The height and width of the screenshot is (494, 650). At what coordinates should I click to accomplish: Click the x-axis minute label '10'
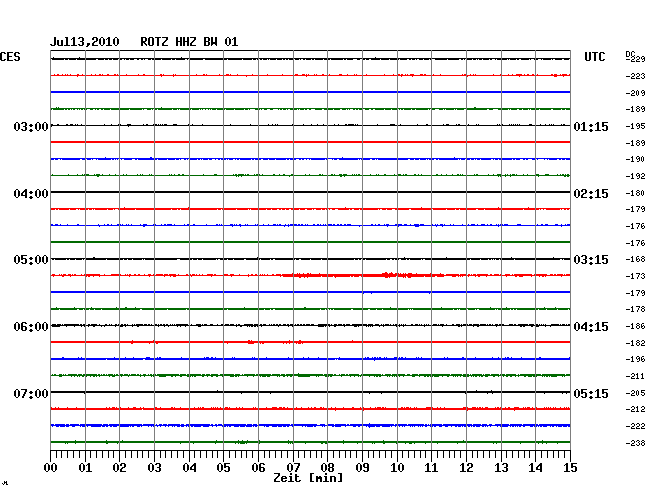[397, 468]
